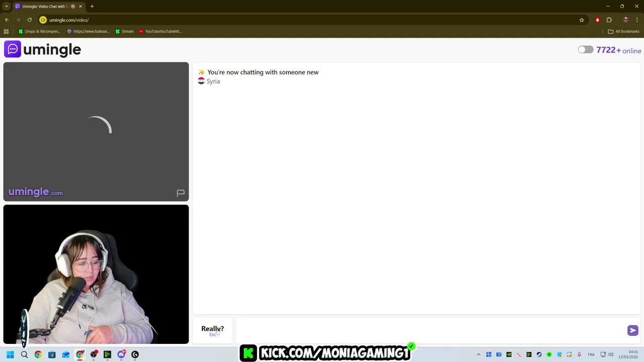Toggle the switch beside the online count
Screen dimensions: 644x362
click(585, 50)
